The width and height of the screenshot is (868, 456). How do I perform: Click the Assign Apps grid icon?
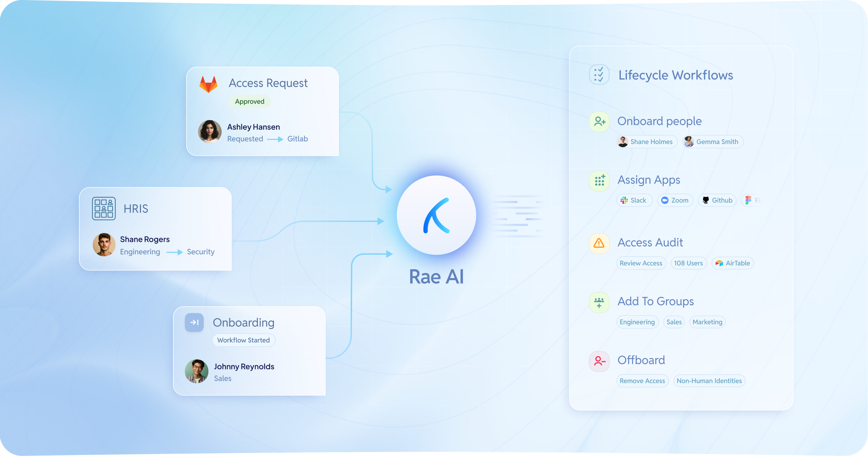(599, 180)
